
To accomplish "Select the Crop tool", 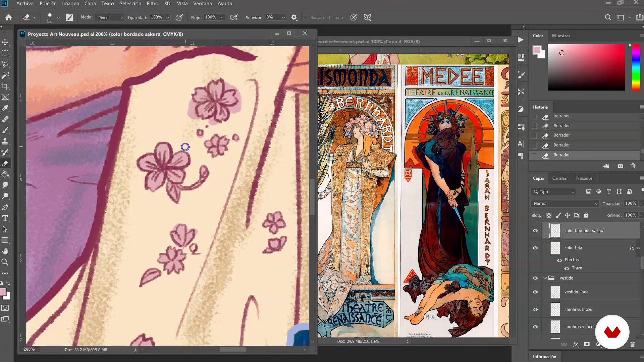I will 5,86.
